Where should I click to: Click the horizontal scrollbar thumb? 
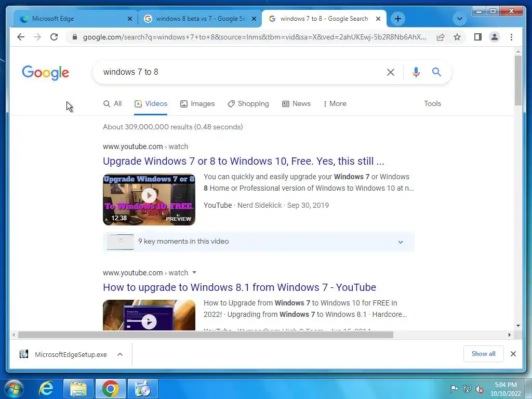[x=206, y=335]
